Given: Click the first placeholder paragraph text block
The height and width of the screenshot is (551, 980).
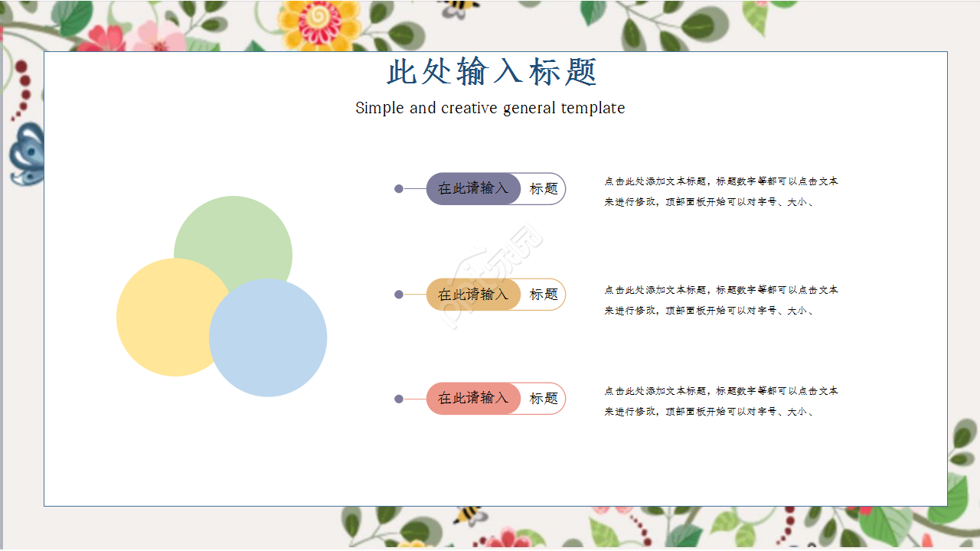Looking at the screenshot, I should click(x=720, y=190).
